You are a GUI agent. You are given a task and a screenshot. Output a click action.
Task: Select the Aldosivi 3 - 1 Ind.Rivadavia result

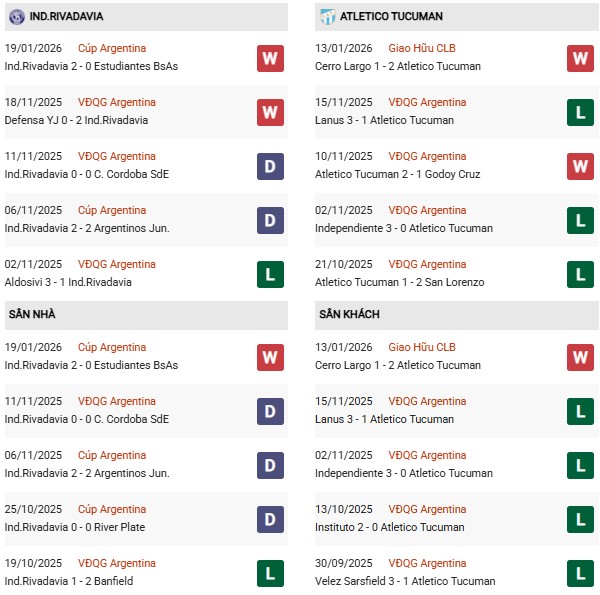click(x=68, y=282)
